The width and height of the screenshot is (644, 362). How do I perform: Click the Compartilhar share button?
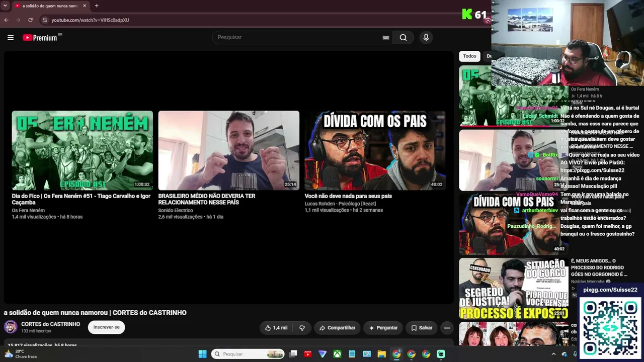pyautogui.click(x=337, y=328)
